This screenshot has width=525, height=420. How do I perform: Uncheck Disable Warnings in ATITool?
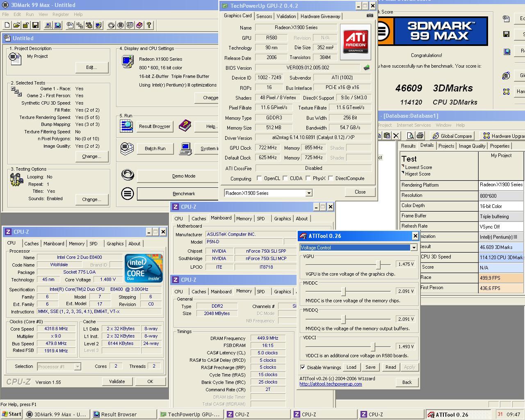pyautogui.click(x=303, y=367)
